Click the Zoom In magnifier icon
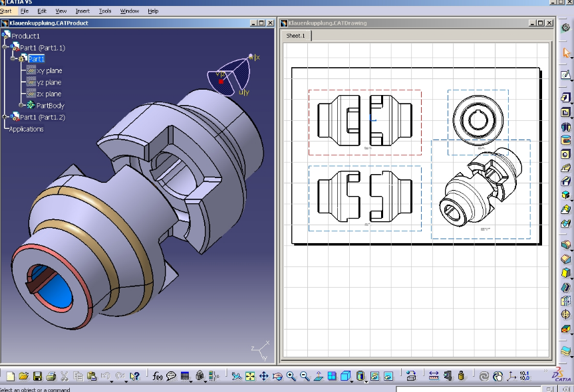 tap(291, 376)
